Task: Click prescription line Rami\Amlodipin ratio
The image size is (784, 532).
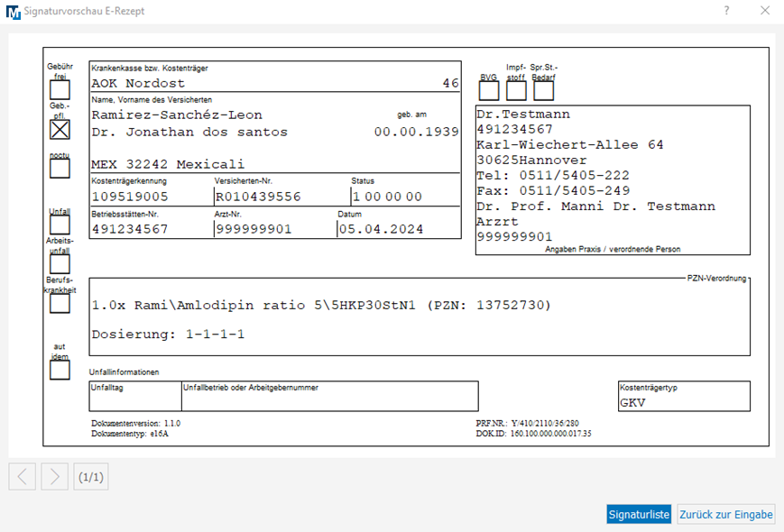Action: (321, 305)
